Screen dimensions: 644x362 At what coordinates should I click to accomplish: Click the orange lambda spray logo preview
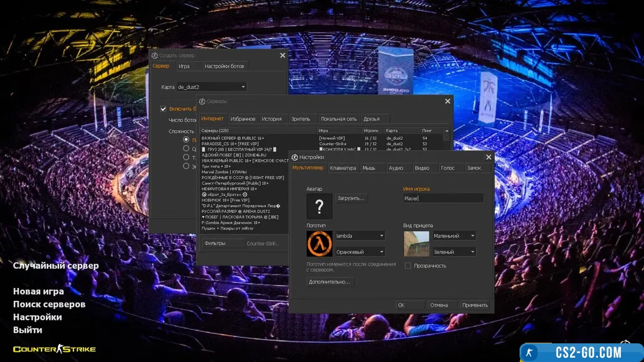pos(319,243)
